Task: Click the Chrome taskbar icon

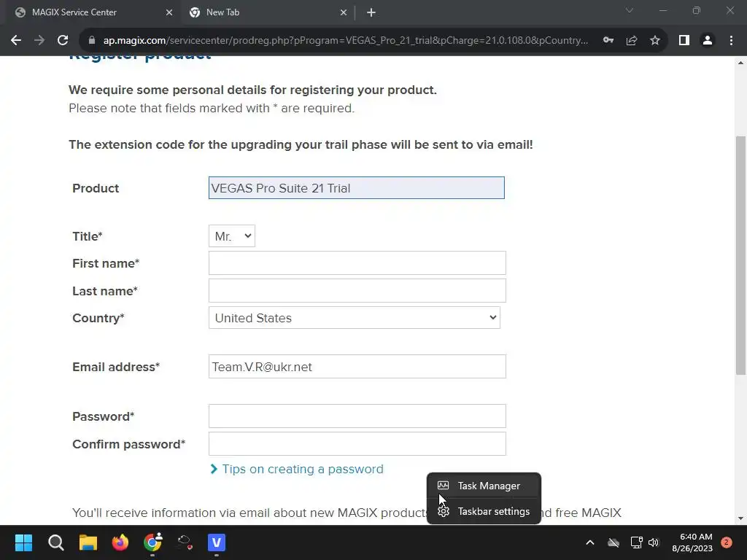Action: tap(152, 542)
